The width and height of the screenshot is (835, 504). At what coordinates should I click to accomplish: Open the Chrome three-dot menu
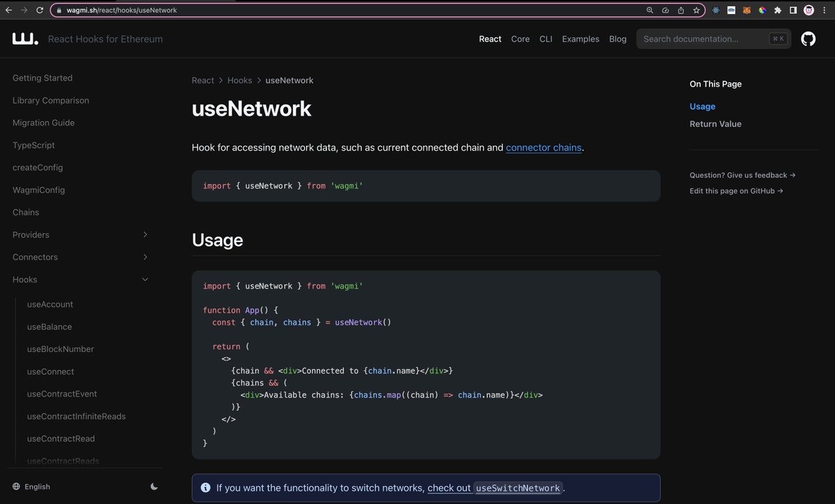tap(825, 10)
